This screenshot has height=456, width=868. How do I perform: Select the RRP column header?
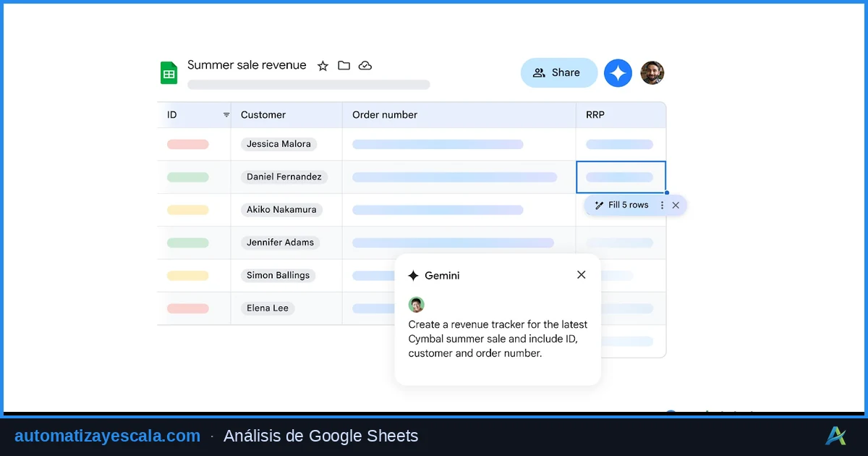tap(595, 114)
